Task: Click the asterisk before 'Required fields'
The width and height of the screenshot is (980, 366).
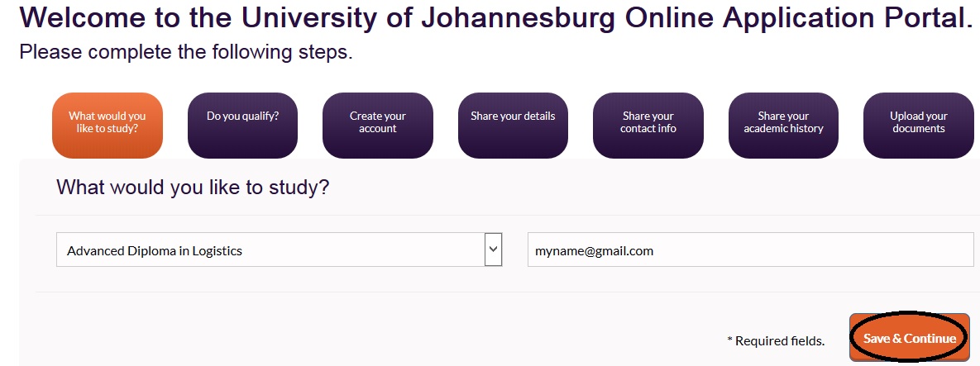Action: (x=730, y=339)
